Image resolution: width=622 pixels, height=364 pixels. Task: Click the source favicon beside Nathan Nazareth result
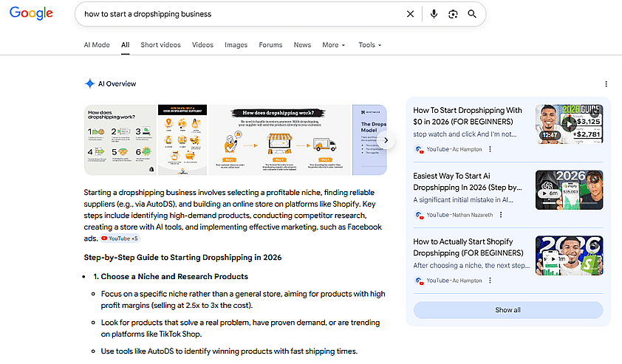[419, 215]
